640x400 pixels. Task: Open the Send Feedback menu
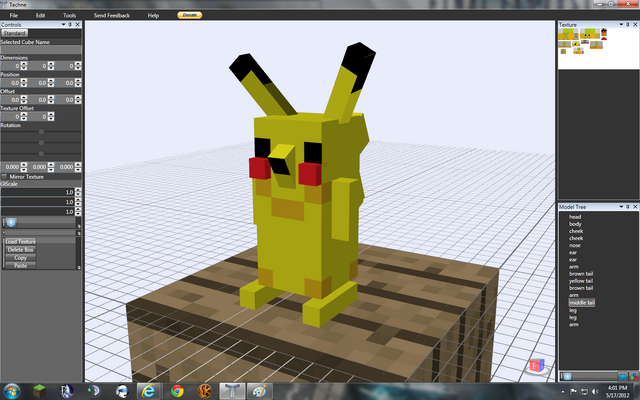tap(111, 15)
